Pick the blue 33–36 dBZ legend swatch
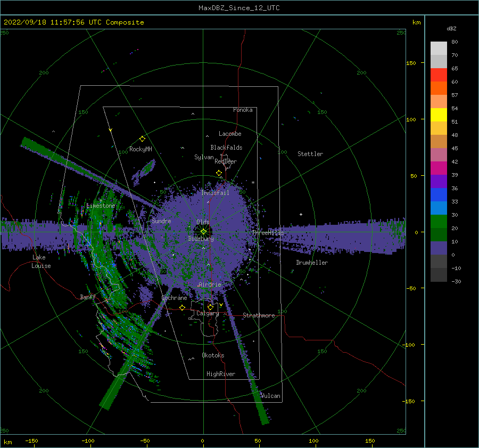The height and width of the screenshot is (448, 479). (x=439, y=195)
